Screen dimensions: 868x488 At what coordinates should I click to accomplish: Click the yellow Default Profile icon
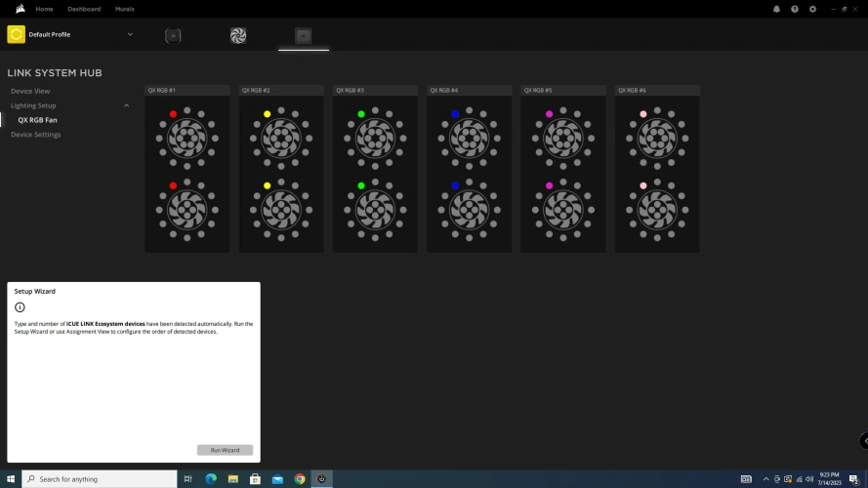(16, 35)
